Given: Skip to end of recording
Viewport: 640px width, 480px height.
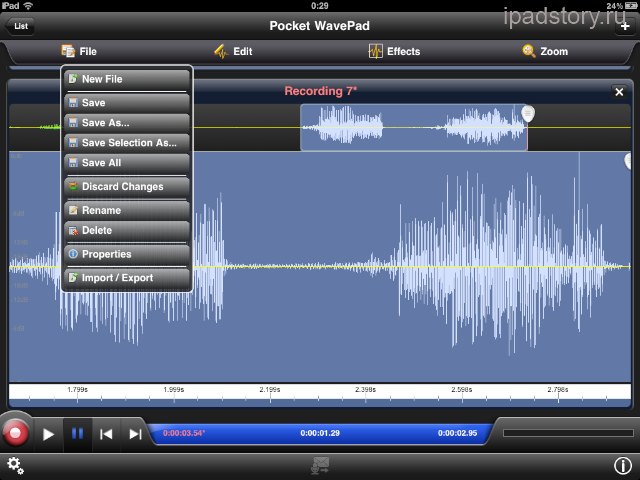Looking at the screenshot, I should [135, 434].
